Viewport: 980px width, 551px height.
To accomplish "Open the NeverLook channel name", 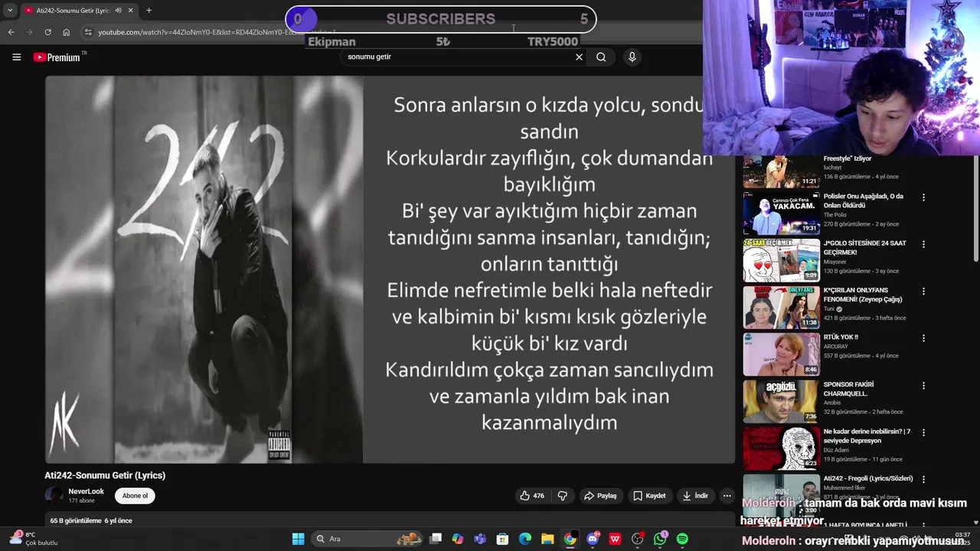I will 87,491.
